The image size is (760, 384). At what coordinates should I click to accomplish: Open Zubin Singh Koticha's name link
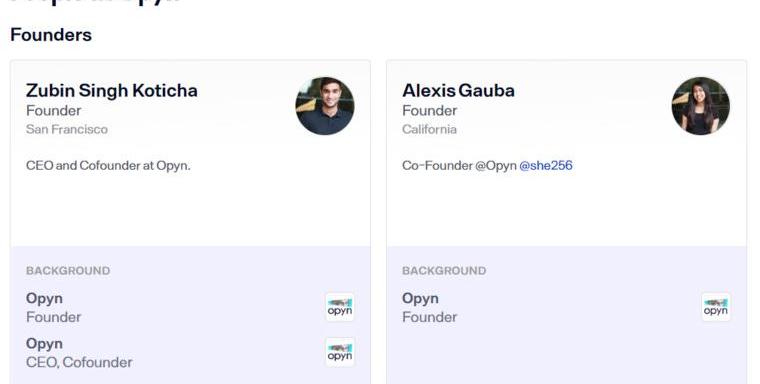111,91
